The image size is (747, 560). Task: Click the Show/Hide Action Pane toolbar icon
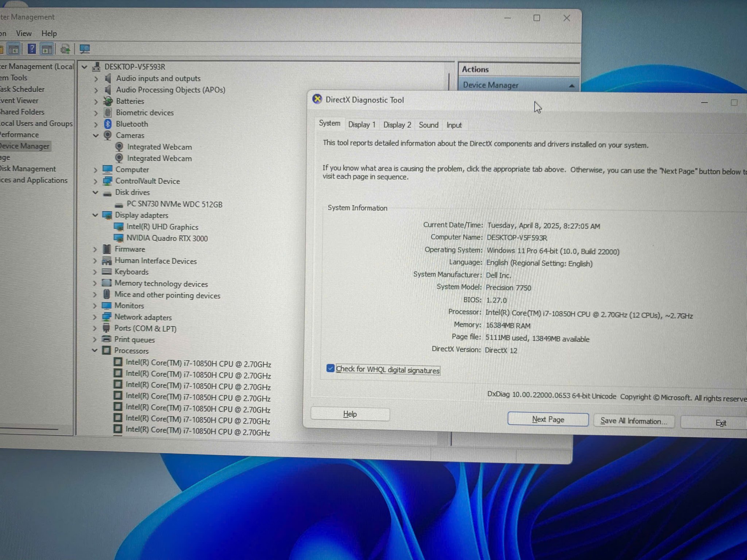(x=47, y=49)
